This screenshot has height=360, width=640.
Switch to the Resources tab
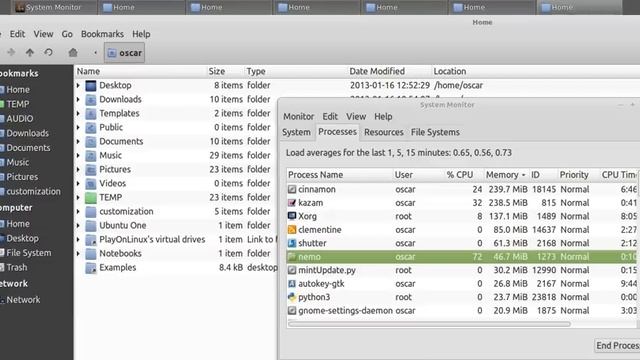(384, 132)
